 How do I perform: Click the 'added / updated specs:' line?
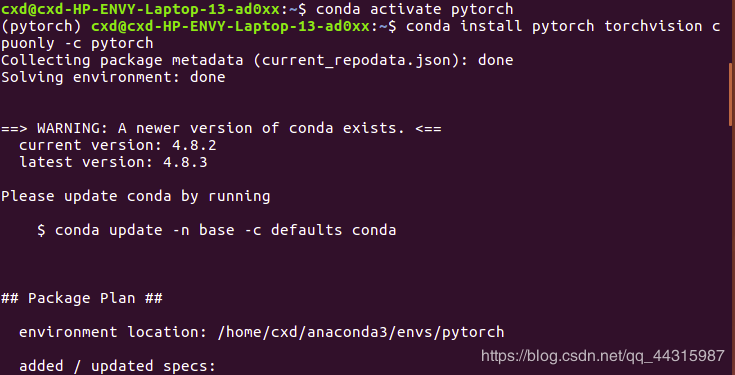(x=117, y=366)
